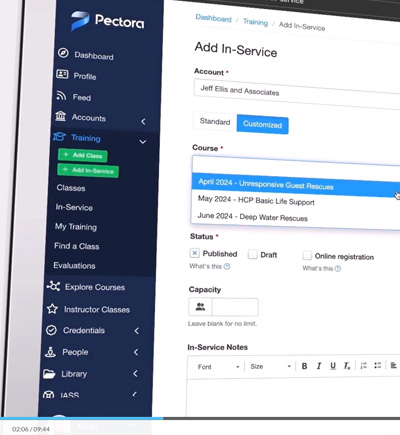This screenshot has width=400, height=435.
Task: Click the People figure icon
Action: click(x=50, y=352)
